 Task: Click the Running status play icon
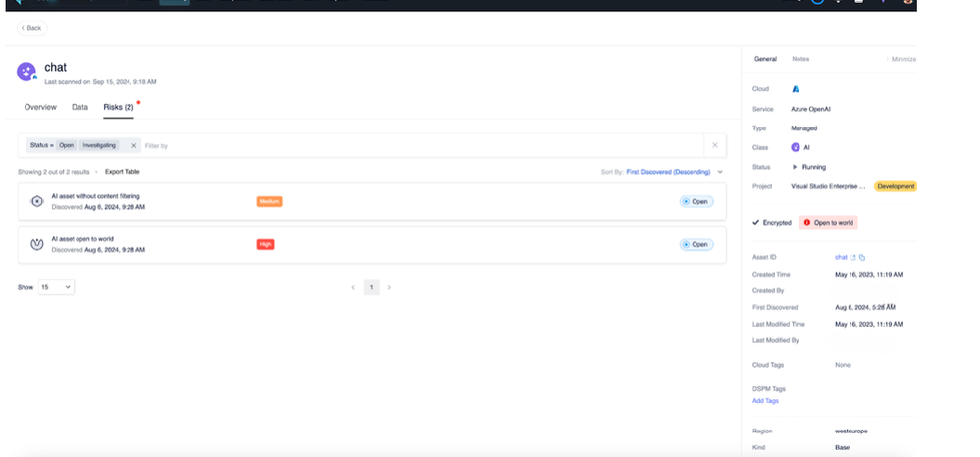click(795, 167)
